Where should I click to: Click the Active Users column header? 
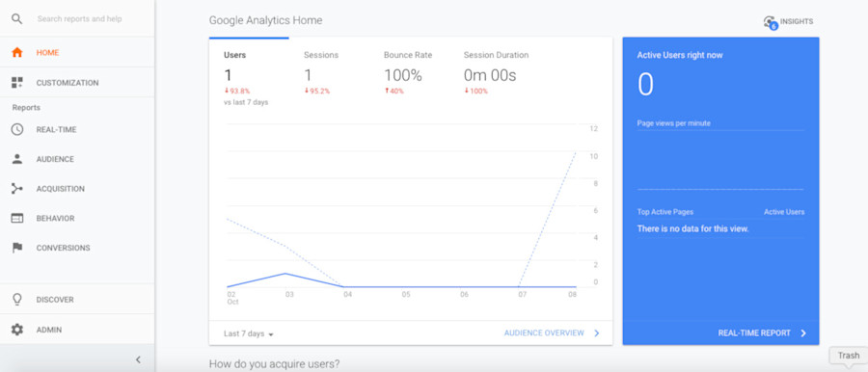784,211
